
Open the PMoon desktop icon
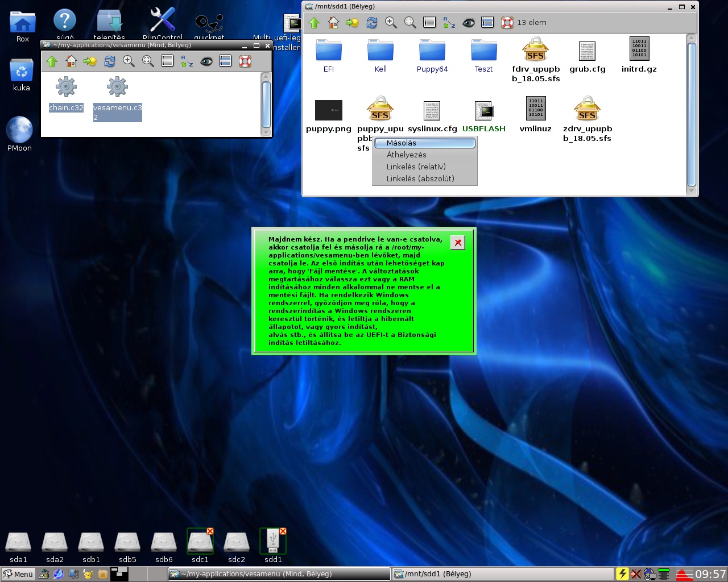19,134
